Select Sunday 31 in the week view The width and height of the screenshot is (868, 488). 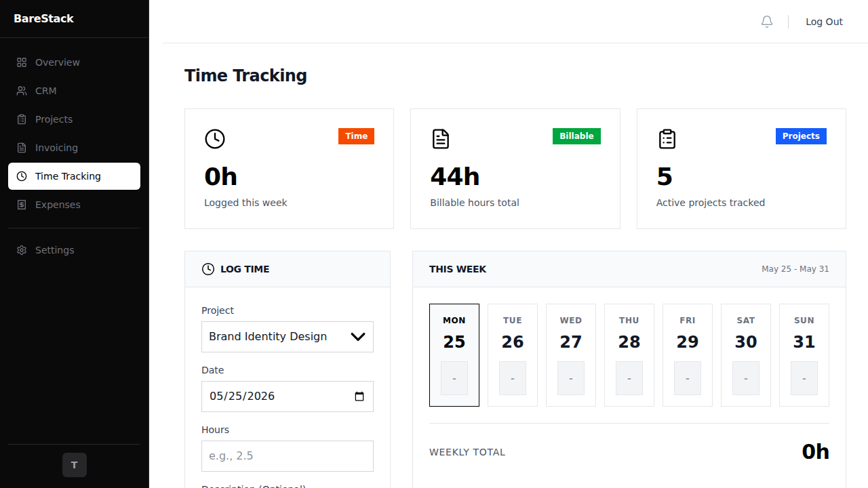pyautogui.click(x=804, y=355)
